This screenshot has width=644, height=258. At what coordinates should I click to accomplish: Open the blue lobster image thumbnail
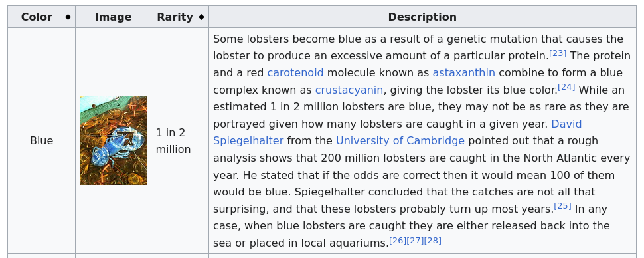pos(114,140)
